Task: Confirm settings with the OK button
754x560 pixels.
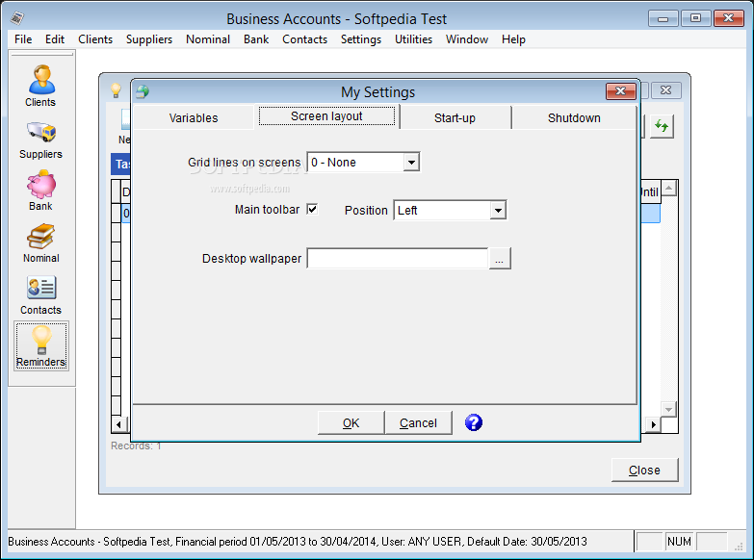Action: [x=351, y=423]
